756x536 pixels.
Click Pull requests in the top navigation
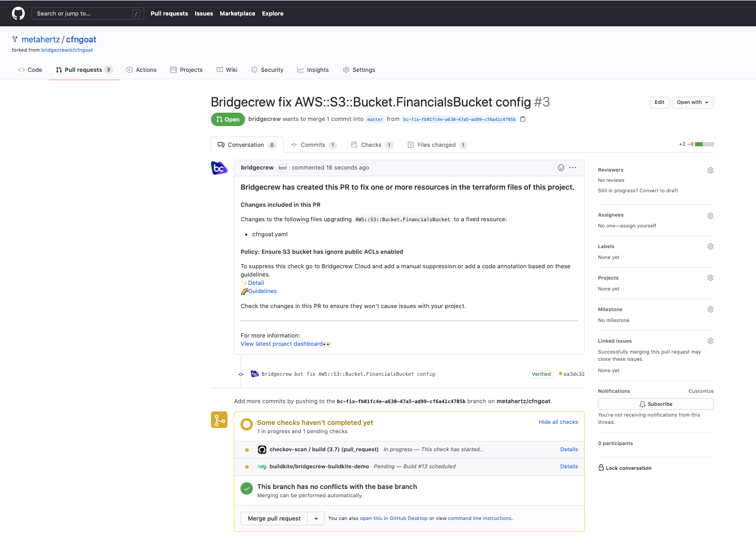click(x=169, y=13)
